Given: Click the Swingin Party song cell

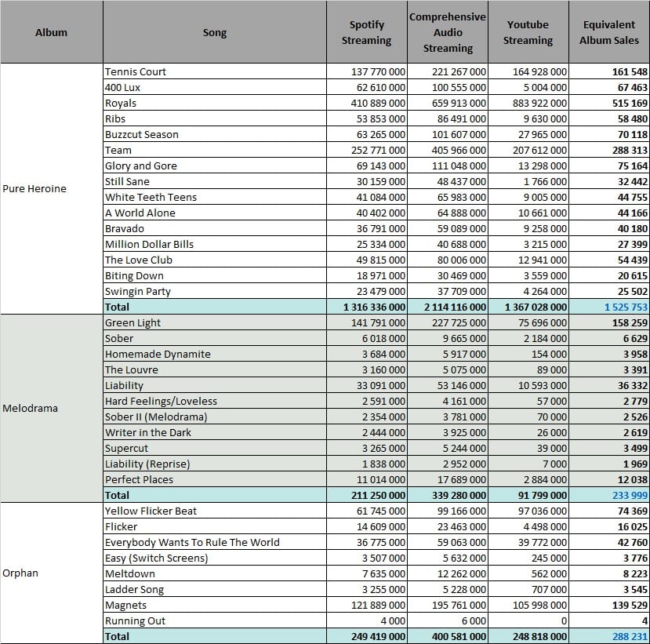Looking at the screenshot, I should (215, 291).
